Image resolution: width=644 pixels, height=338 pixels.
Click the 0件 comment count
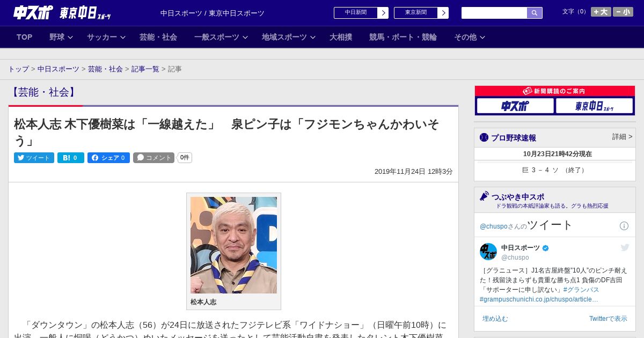[x=185, y=158]
